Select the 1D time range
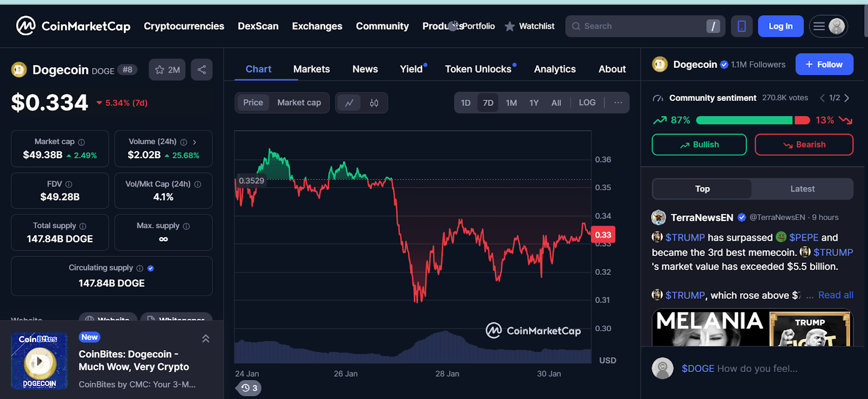 click(x=465, y=102)
